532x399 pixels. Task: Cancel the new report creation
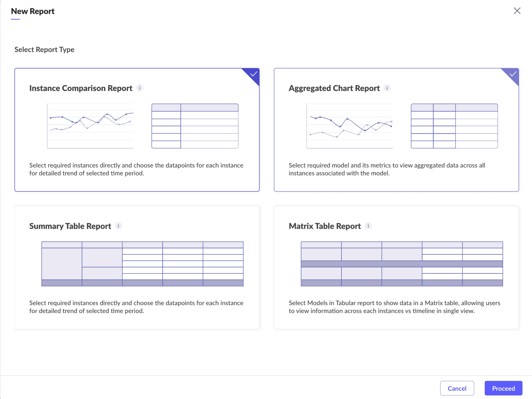[x=457, y=388]
